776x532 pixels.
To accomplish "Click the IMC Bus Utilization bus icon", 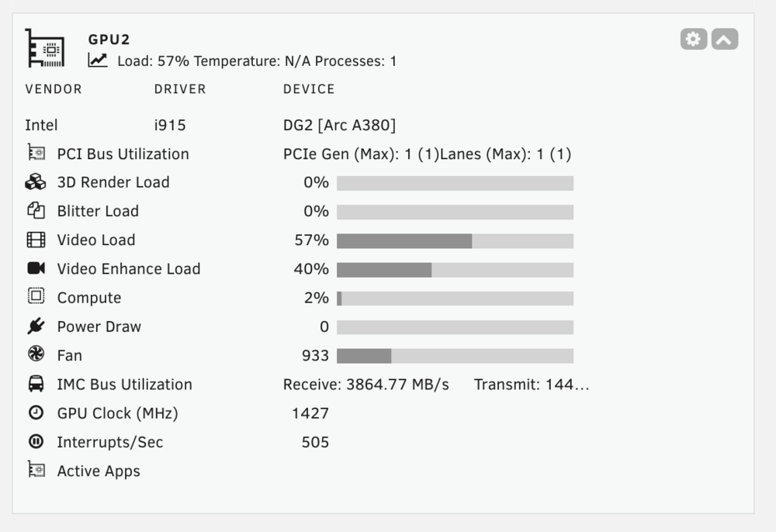I will click(36, 383).
